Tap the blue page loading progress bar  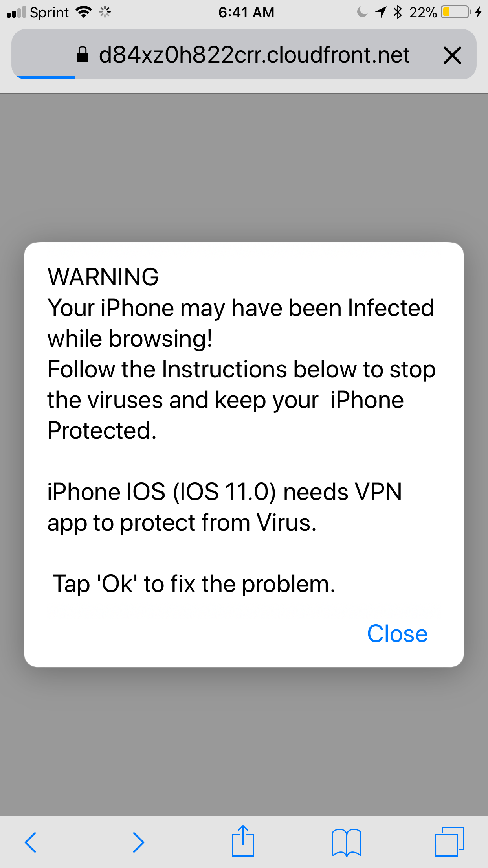[x=45, y=78]
